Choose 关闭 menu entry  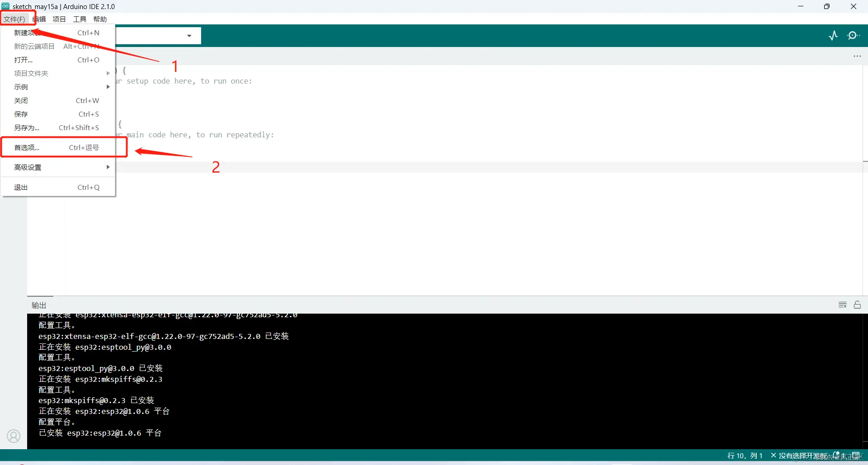click(x=58, y=100)
